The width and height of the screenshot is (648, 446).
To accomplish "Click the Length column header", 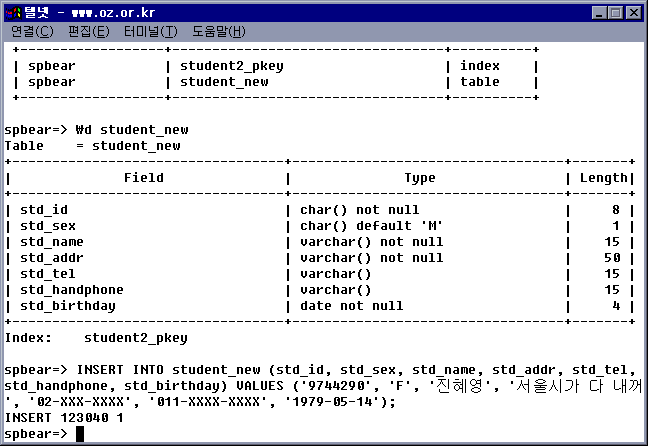I will pyautogui.click(x=604, y=178).
